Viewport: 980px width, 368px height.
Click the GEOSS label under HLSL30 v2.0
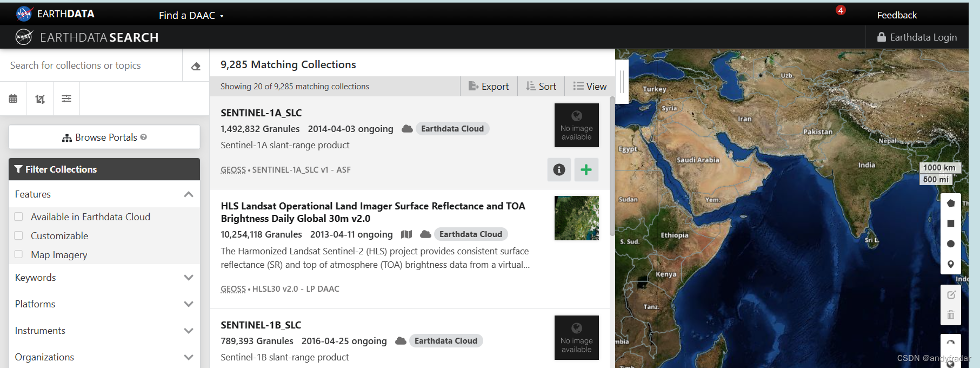pos(233,289)
